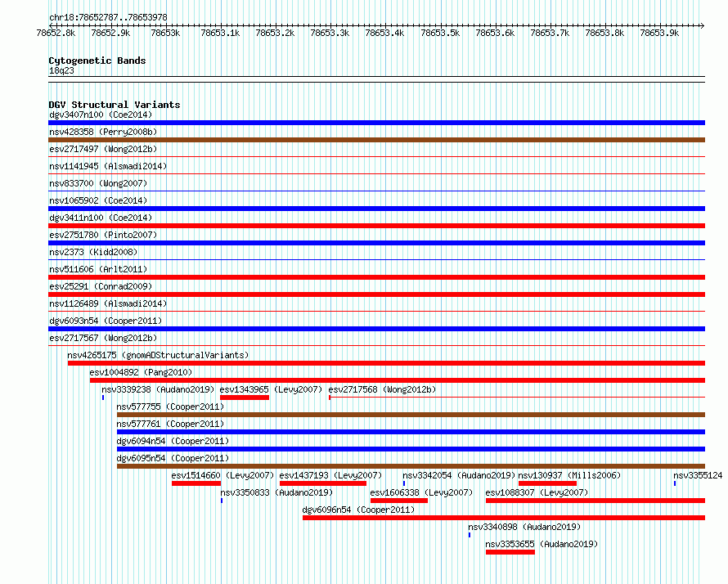The height and width of the screenshot is (584, 728).
Task: Click the esv1343965 (Levy2007) red bar
Action: 245,398
